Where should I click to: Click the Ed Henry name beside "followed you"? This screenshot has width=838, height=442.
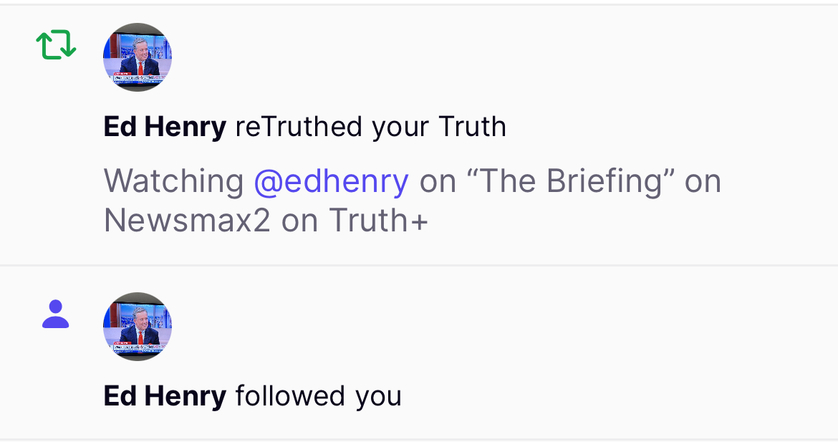click(x=165, y=396)
